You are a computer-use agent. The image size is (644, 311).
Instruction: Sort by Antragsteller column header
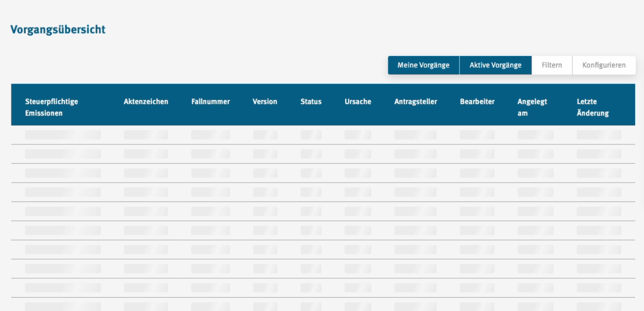click(x=415, y=101)
